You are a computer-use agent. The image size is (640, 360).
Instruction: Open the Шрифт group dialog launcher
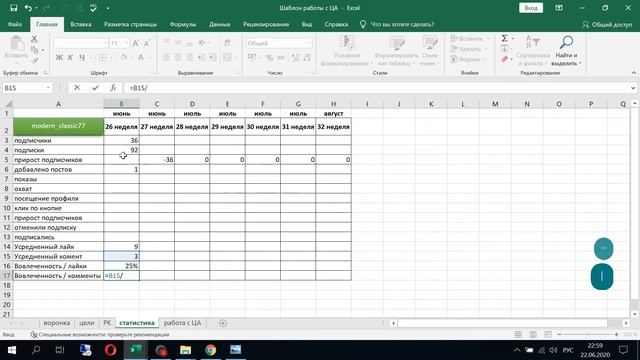[x=153, y=73]
